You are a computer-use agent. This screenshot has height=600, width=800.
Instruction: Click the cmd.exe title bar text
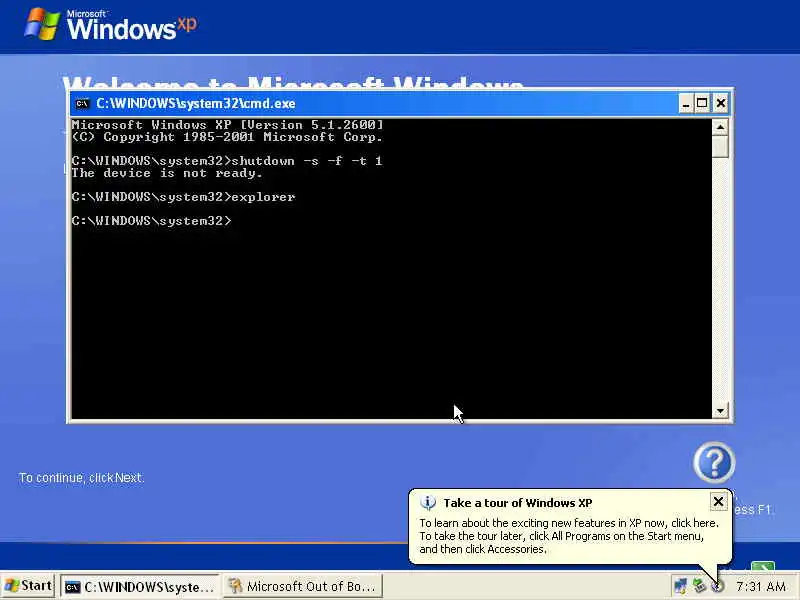(x=195, y=104)
